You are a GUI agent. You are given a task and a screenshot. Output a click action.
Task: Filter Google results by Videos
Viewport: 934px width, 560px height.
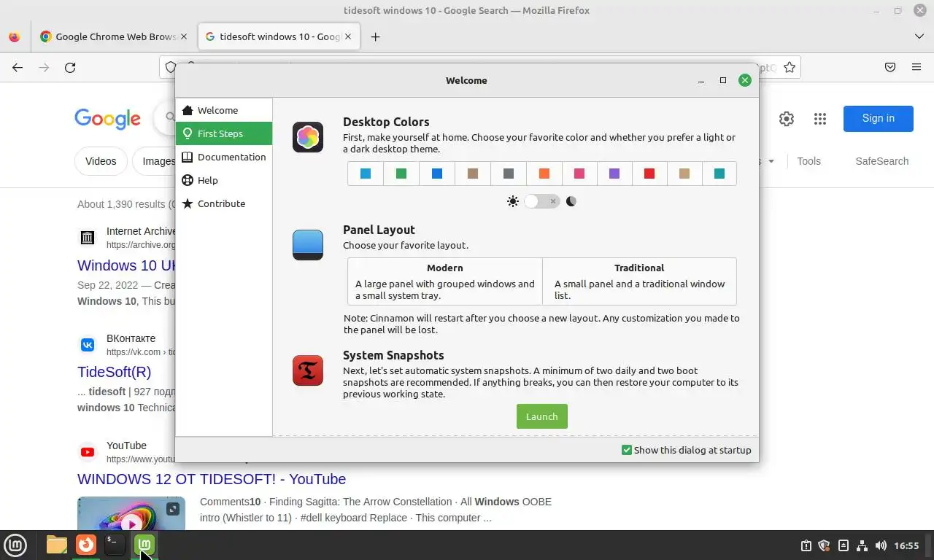[101, 161]
